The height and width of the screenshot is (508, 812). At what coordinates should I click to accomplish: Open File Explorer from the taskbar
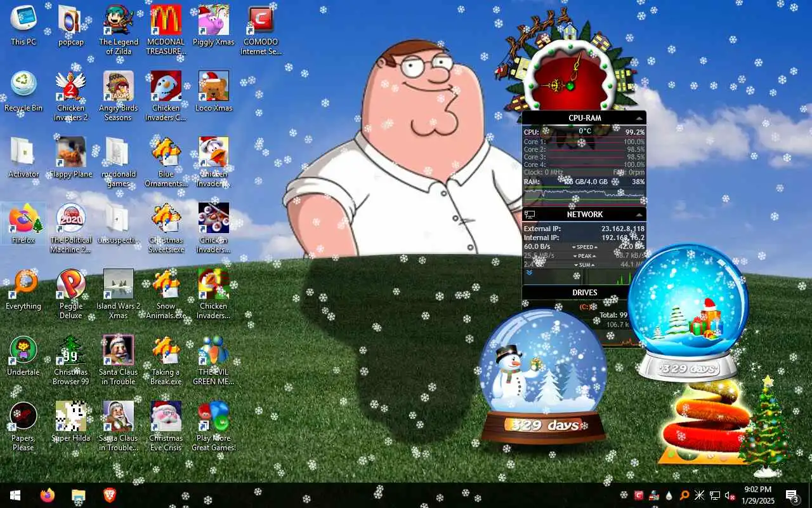(78, 495)
